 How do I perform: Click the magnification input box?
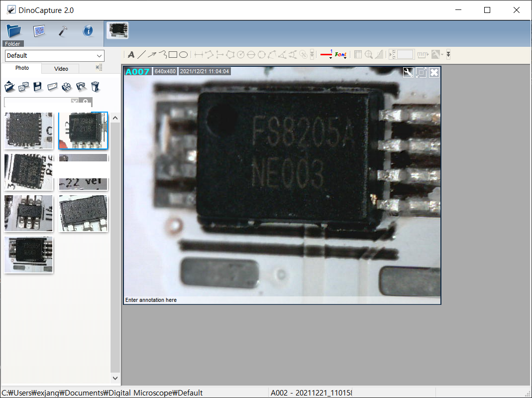click(405, 55)
